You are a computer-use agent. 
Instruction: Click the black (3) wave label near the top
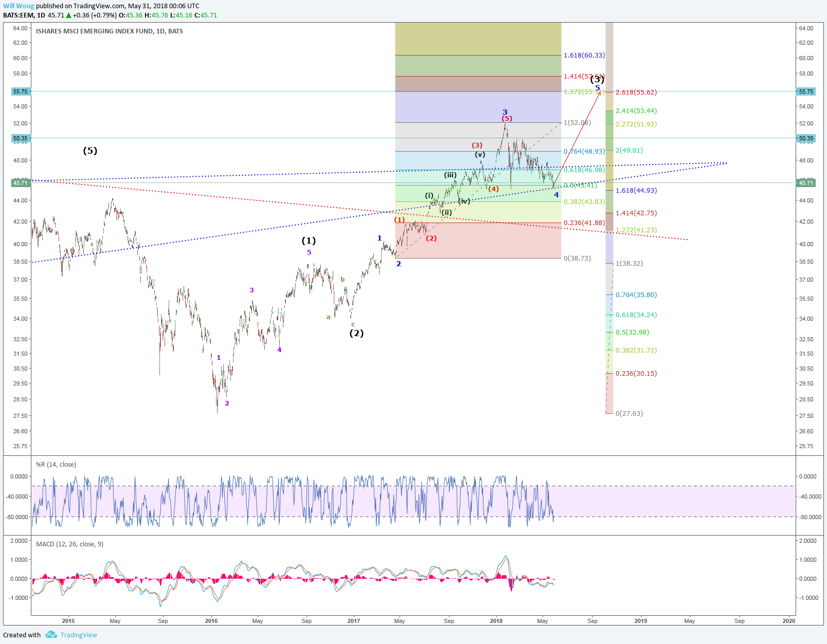pos(597,79)
